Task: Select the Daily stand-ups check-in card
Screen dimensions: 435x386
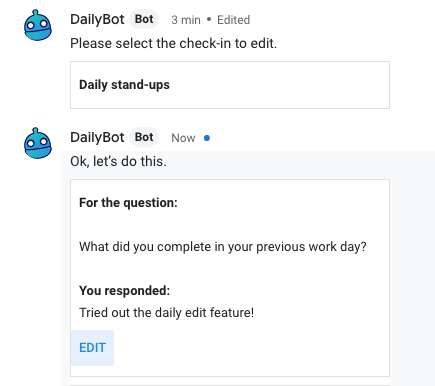Action: (x=230, y=85)
